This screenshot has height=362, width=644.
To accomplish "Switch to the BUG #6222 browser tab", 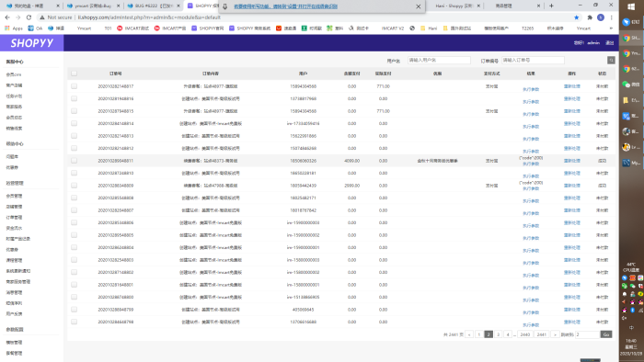I will [x=154, y=6].
